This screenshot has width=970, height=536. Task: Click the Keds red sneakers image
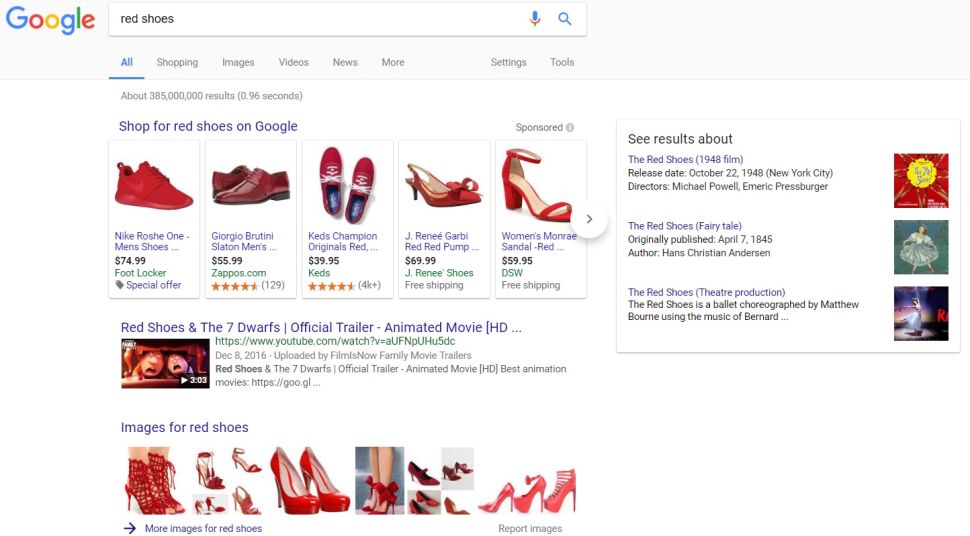pos(347,185)
